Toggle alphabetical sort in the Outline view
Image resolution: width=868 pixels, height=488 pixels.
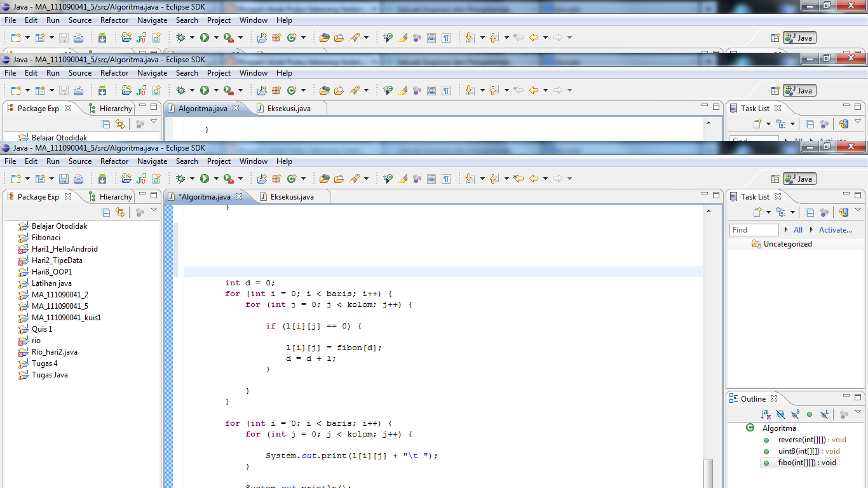pyautogui.click(x=766, y=414)
